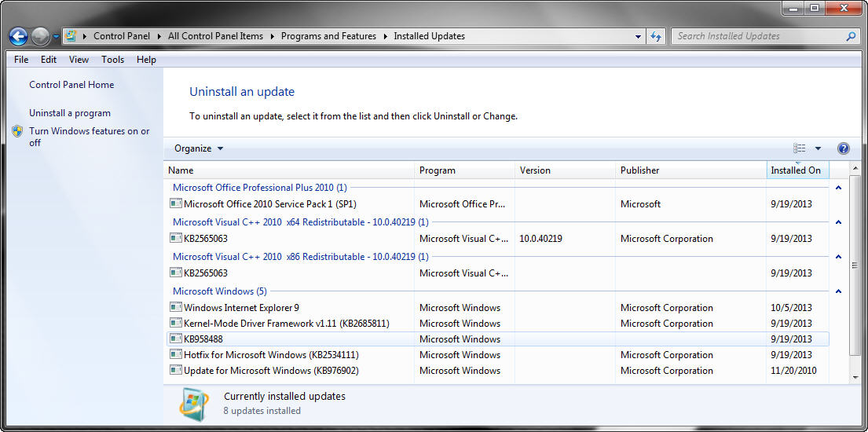Click the Forward navigation arrow button
This screenshot has width=868, height=432.
point(40,37)
